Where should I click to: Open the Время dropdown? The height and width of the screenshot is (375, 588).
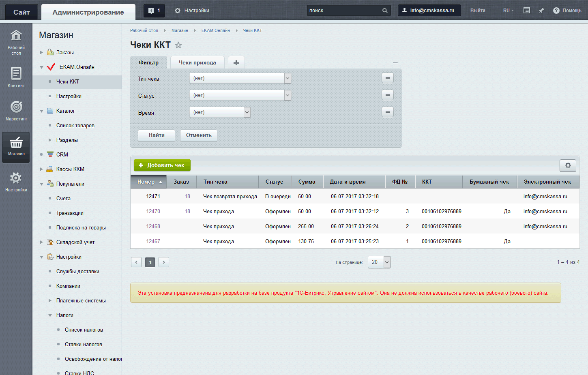(220, 112)
